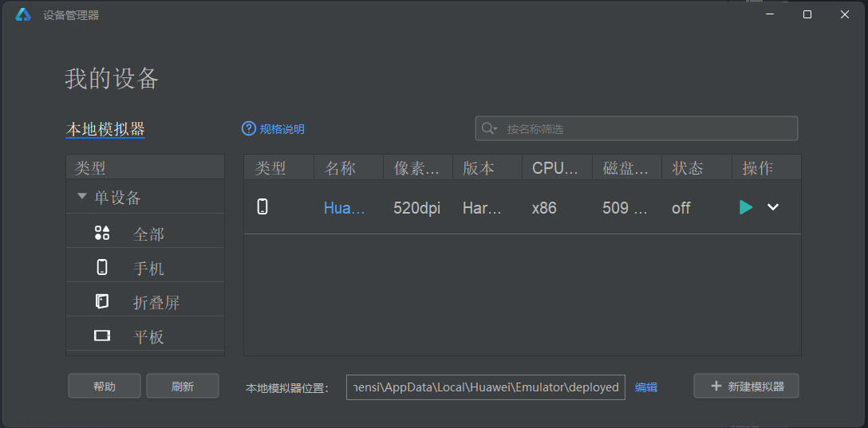Close the 设备管理器 window
The height and width of the screenshot is (428, 868).
click(845, 15)
